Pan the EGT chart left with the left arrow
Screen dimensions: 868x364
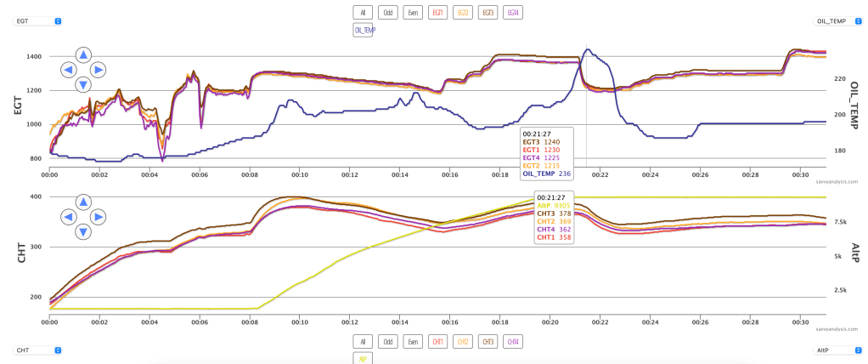pyautogui.click(x=68, y=70)
